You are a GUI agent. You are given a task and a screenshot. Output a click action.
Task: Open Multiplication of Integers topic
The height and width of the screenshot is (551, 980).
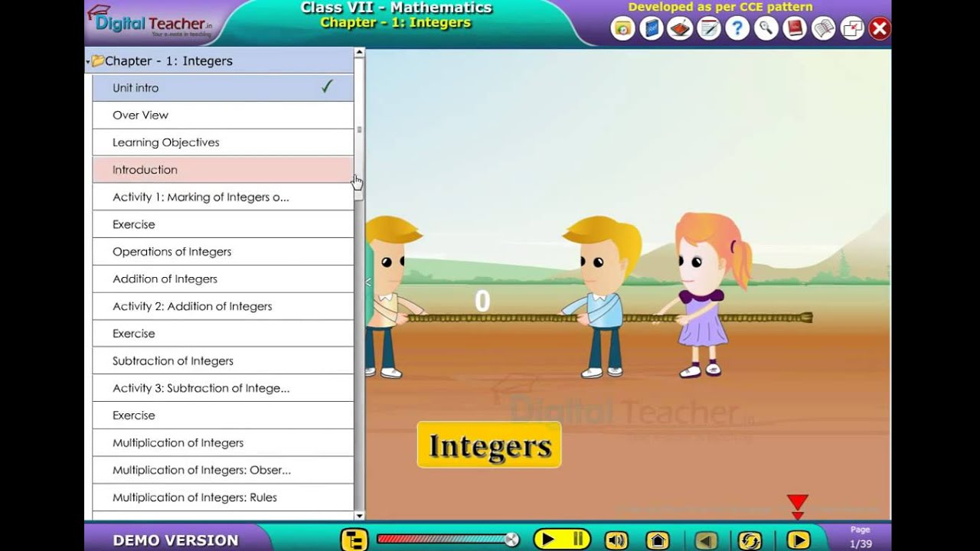223,442
